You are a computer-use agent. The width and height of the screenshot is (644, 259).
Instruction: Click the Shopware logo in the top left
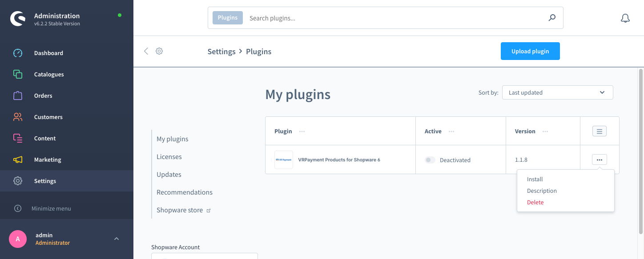pos(18,18)
